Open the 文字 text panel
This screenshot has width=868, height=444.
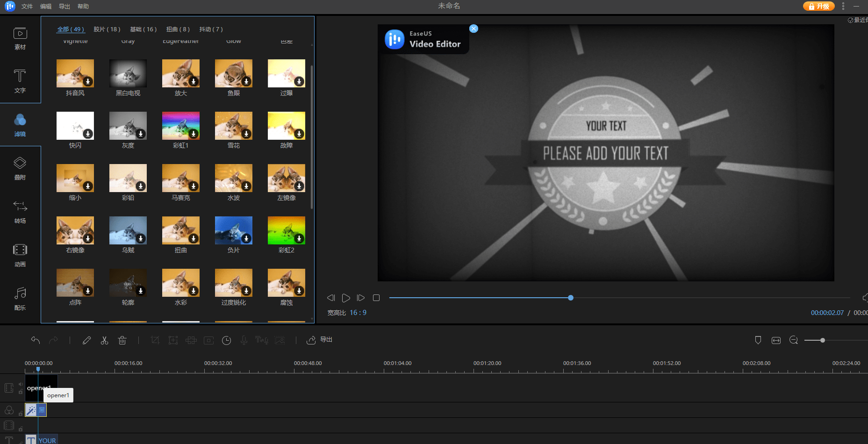click(x=20, y=81)
